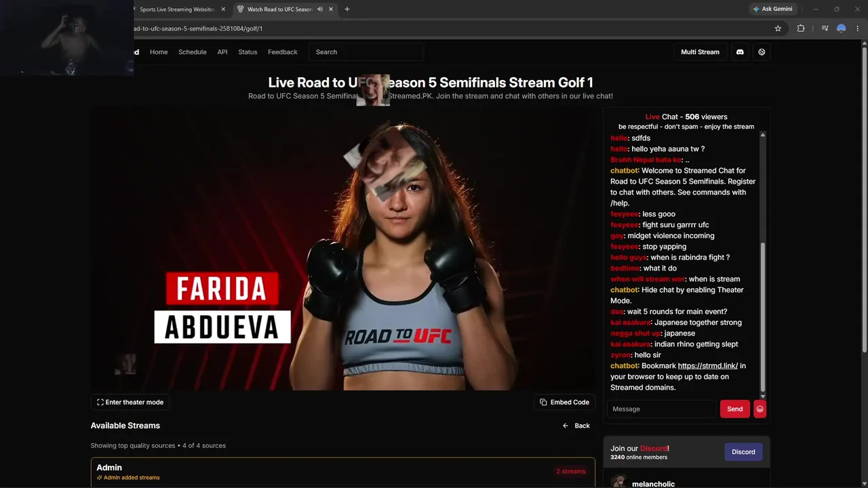Focus the chat Message input
This screenshot has height=488, width=868.
point(661,409)
